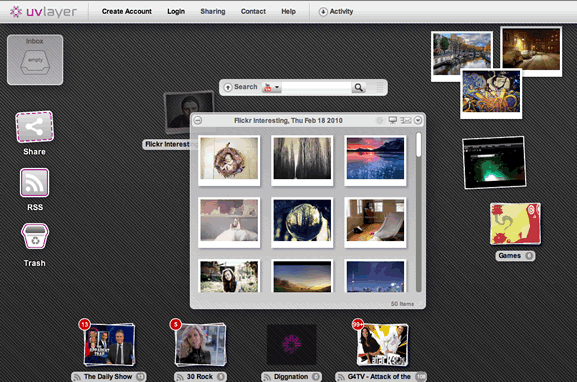Viewport: 577px width, 382px height.
Task: Open the misty forest trees thumbnail
Action: click(x=302, y=160)
